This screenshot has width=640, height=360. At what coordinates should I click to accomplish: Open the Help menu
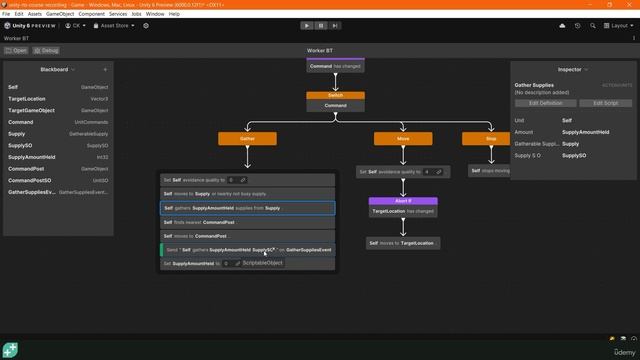[174, 14]
